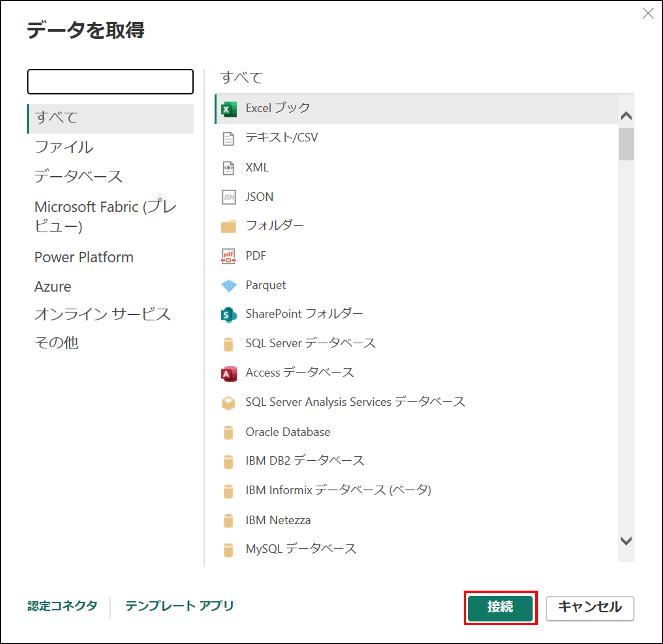Screen dimensions: 663x644
Task: Choose the XML text label
Action: pyautogui.click(x=257, y=168)
